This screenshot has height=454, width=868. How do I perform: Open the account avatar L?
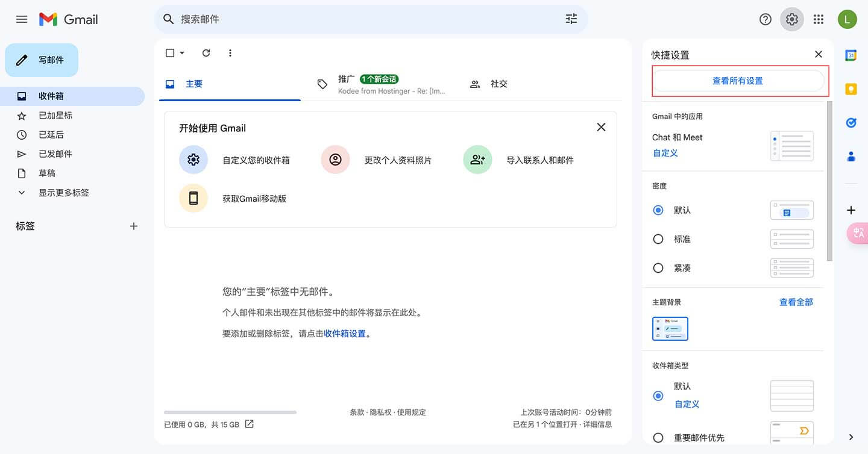click(848, 19)
